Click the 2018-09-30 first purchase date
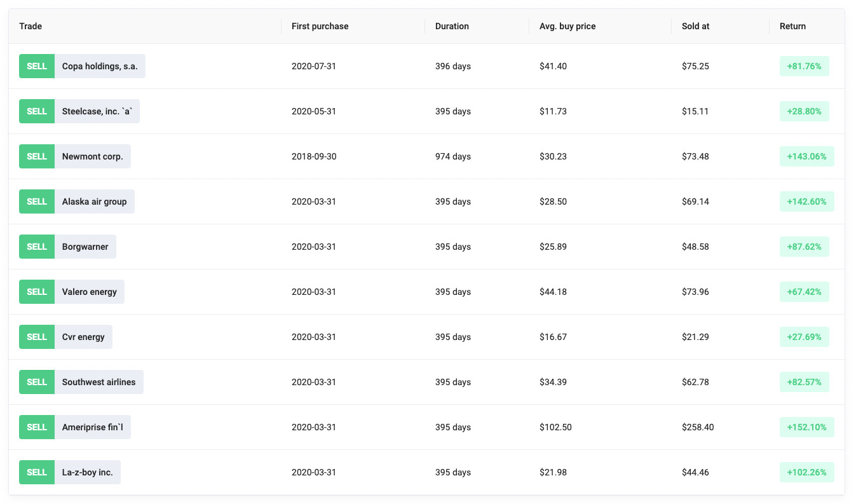 tap(314, 156)
